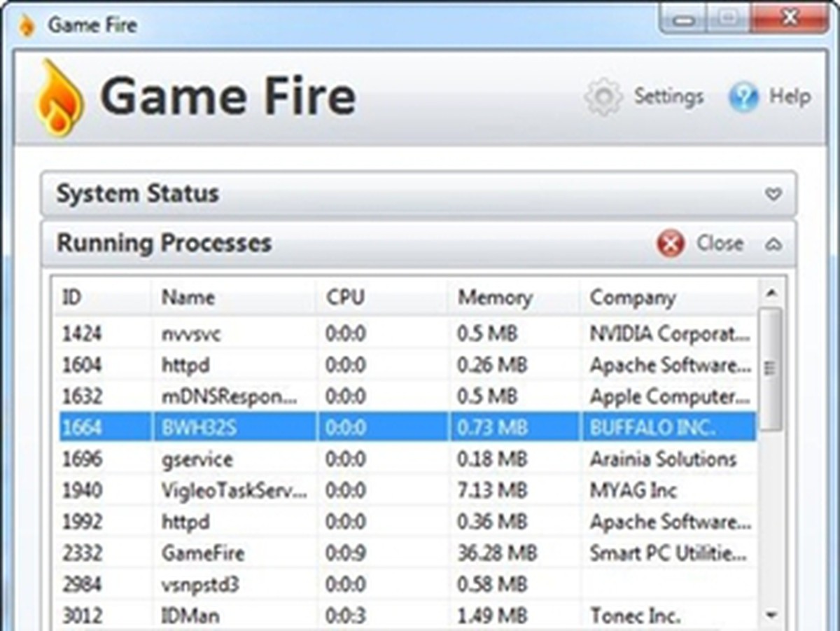Viewport: 840px width, 631px height.
Task: Collapse the Running Processes panel
Action: (773, 244)
